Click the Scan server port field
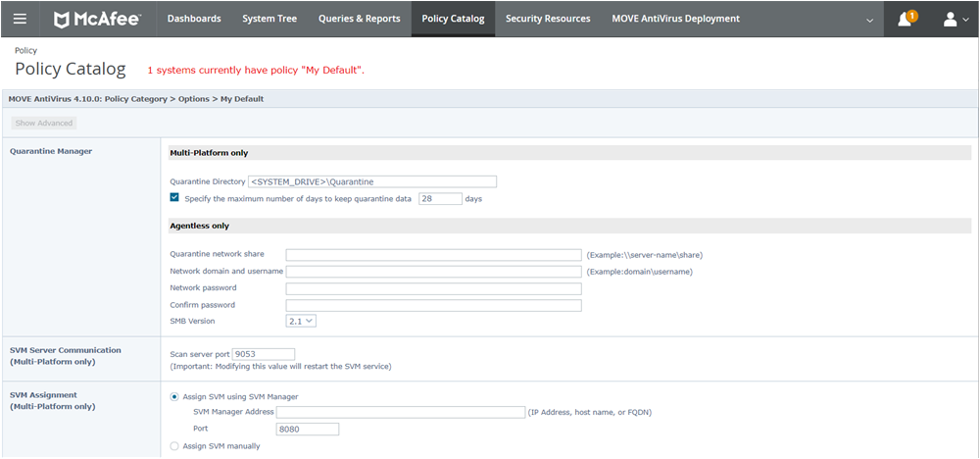The height and width of the screenshot is (459, 980). [x=263, y=355]
